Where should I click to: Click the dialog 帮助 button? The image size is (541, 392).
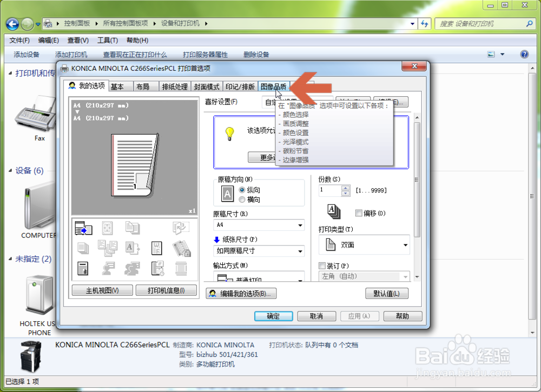403,316
